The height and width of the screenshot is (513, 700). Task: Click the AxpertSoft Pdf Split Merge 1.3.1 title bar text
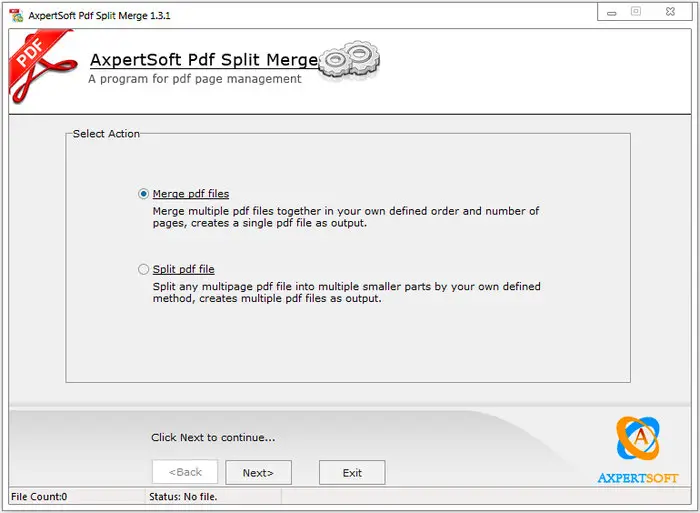pyautogui.click(x=99, y=16)
